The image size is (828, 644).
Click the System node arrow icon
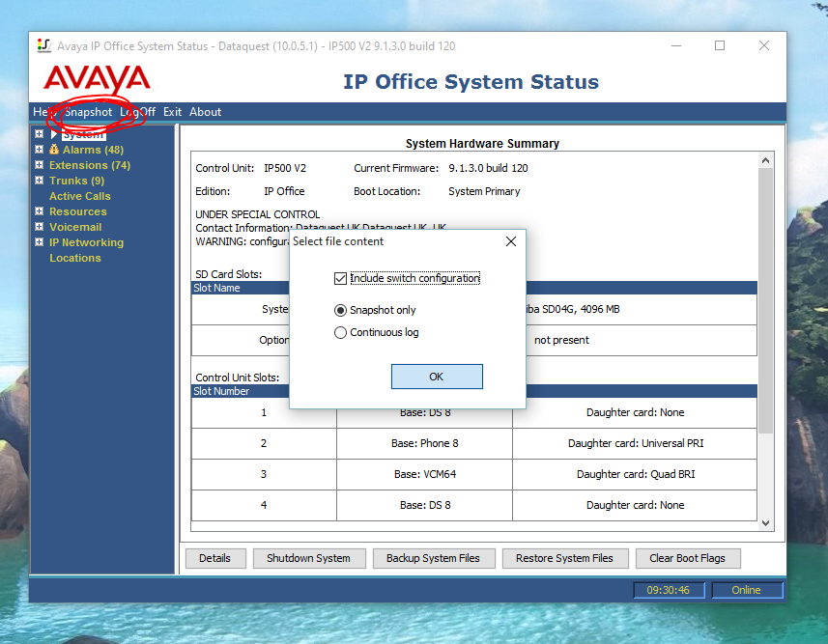point(54,134)
